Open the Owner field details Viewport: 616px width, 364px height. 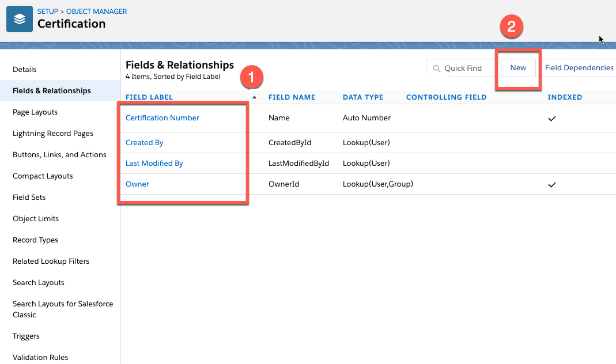point(137,184)
